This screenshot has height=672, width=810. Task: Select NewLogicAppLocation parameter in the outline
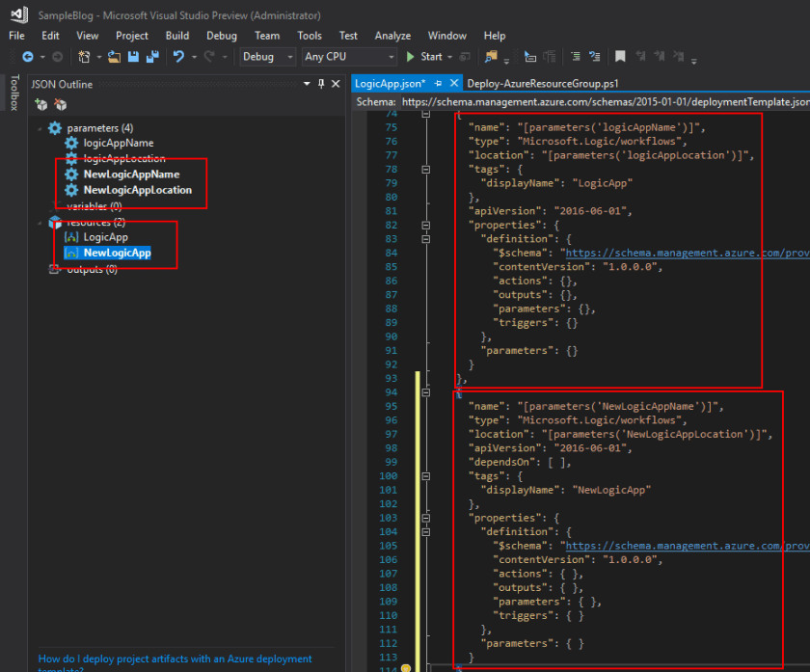(x=137, y=190)
